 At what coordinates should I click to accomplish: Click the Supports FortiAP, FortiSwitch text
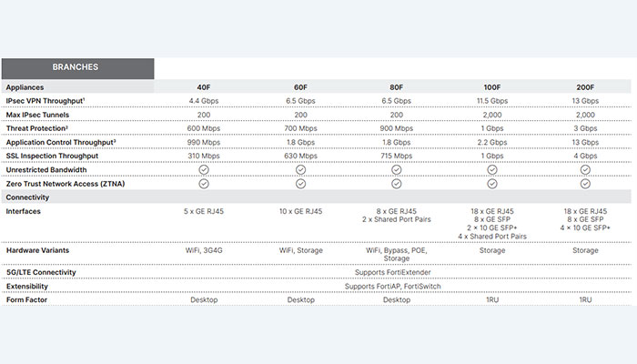(x=396, y=286)
